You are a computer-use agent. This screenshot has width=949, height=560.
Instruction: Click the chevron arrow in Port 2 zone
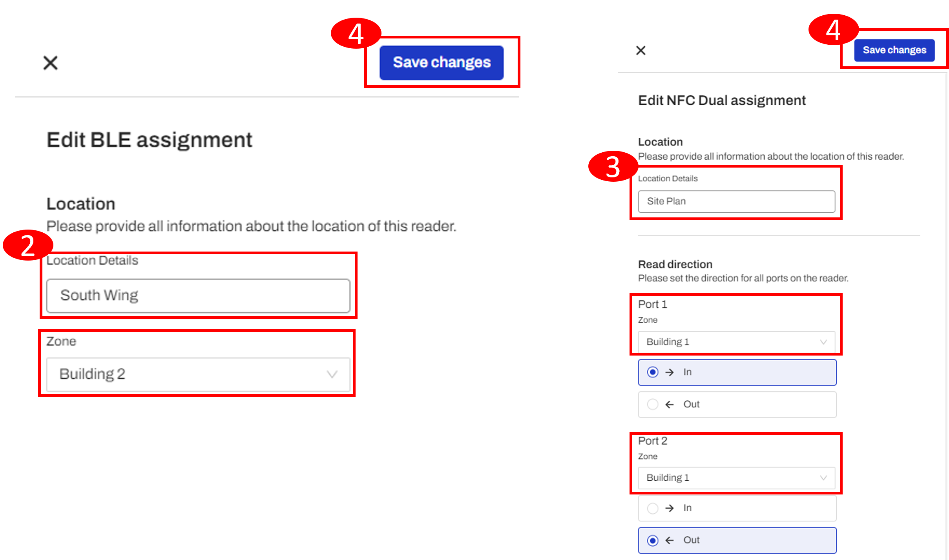(823, 478)
